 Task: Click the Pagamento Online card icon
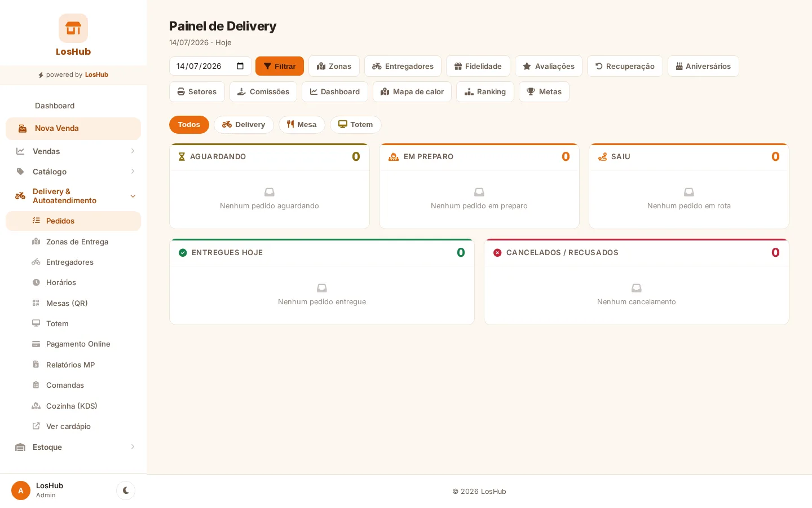click(x=36, y=344)
